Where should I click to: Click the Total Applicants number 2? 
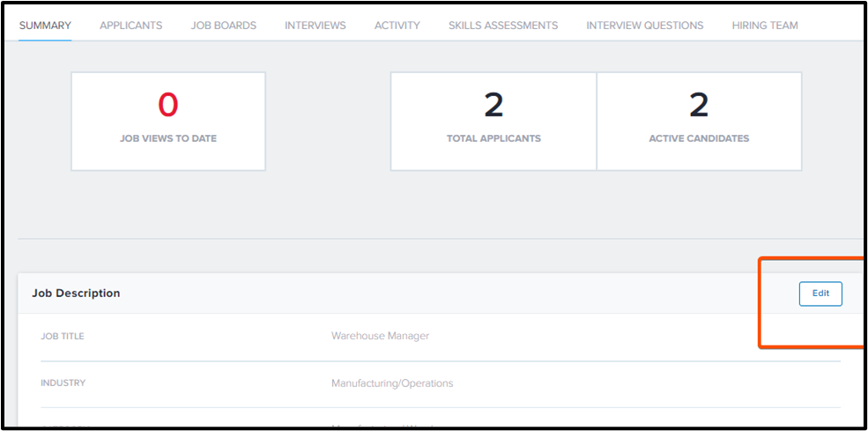[493, 106]
